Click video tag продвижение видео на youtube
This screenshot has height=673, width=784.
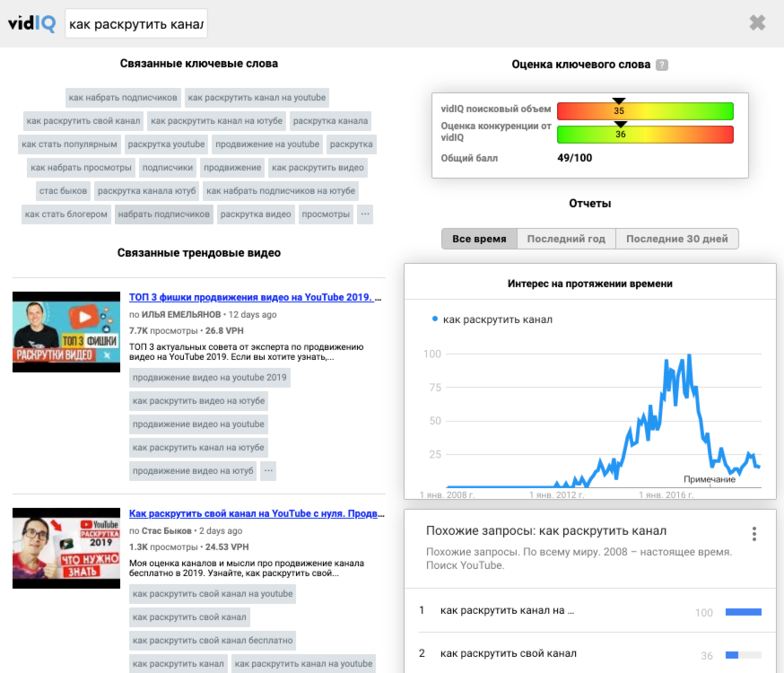tap(198, 424)
